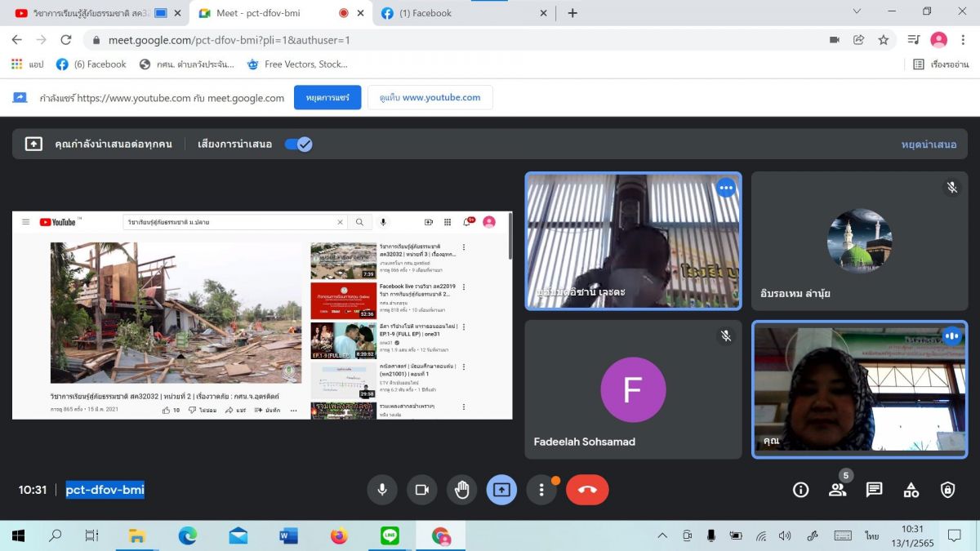Open the meeting details info icon
980x551 pixels.
[x=800, y=490]
